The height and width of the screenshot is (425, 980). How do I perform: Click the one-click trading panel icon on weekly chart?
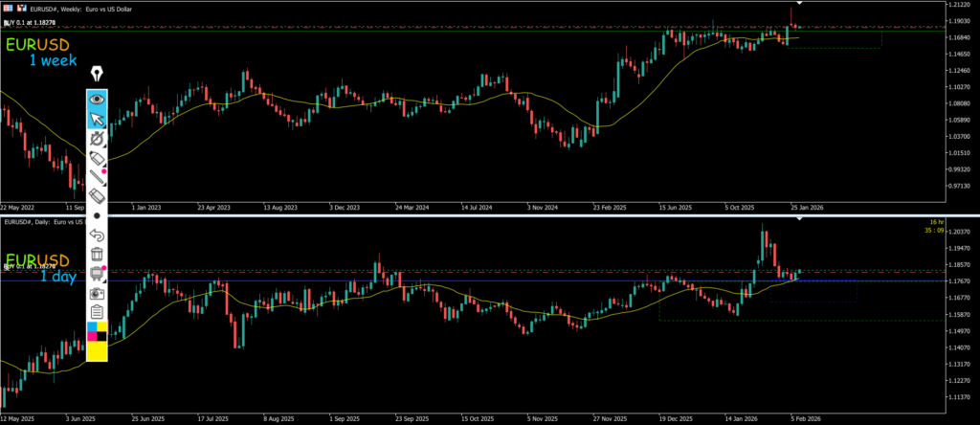(9, 9)
